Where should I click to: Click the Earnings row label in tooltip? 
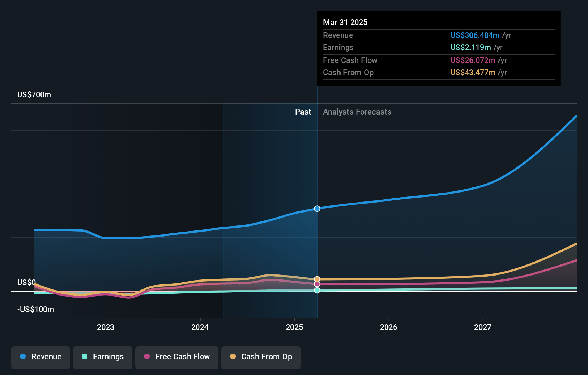[338, 47]
